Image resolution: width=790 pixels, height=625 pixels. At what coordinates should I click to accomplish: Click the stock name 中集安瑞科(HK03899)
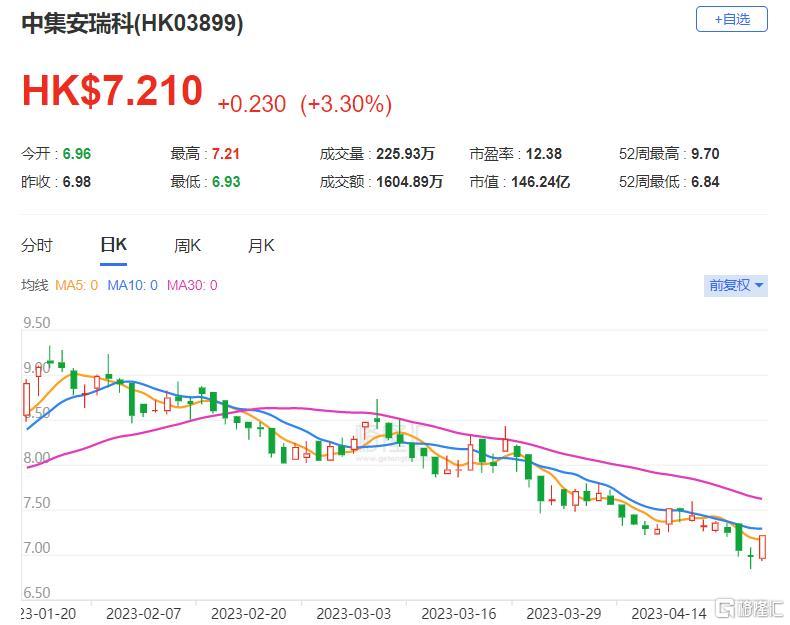(x=133, y=24)
